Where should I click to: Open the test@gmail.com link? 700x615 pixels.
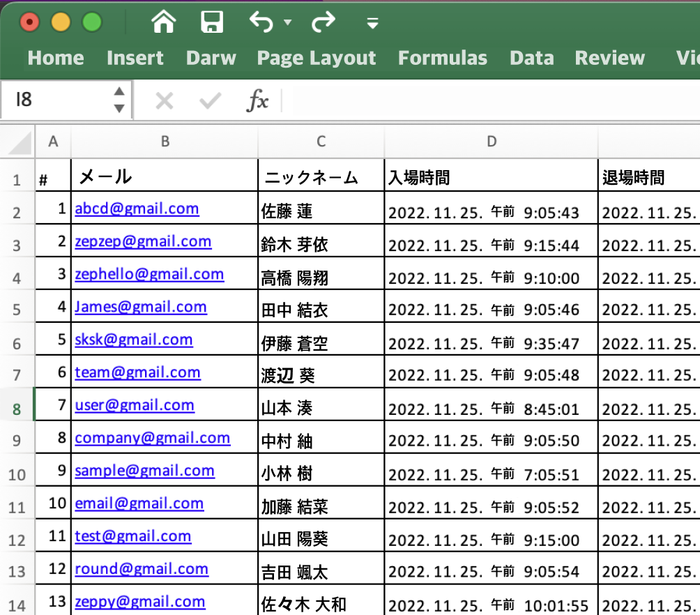133,536
